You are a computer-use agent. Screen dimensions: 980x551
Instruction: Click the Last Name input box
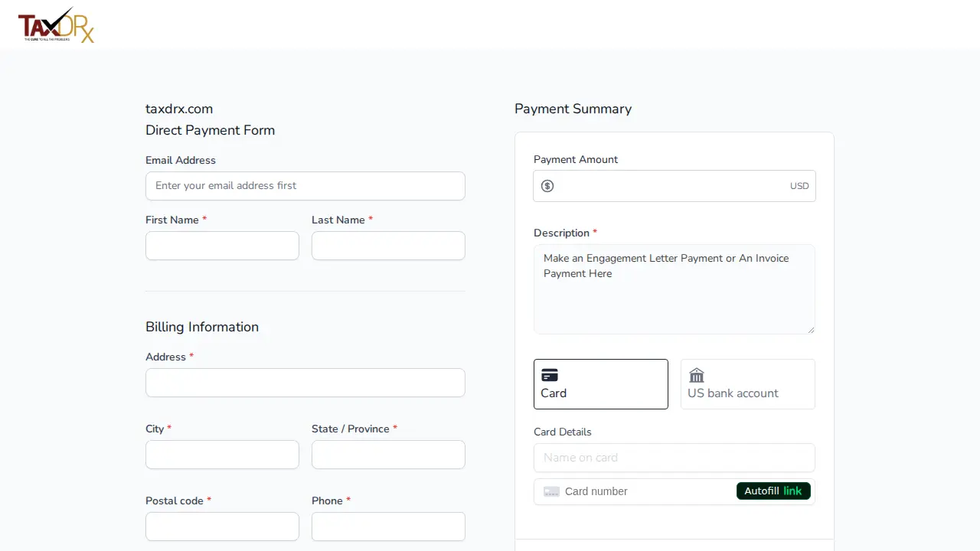388,246
